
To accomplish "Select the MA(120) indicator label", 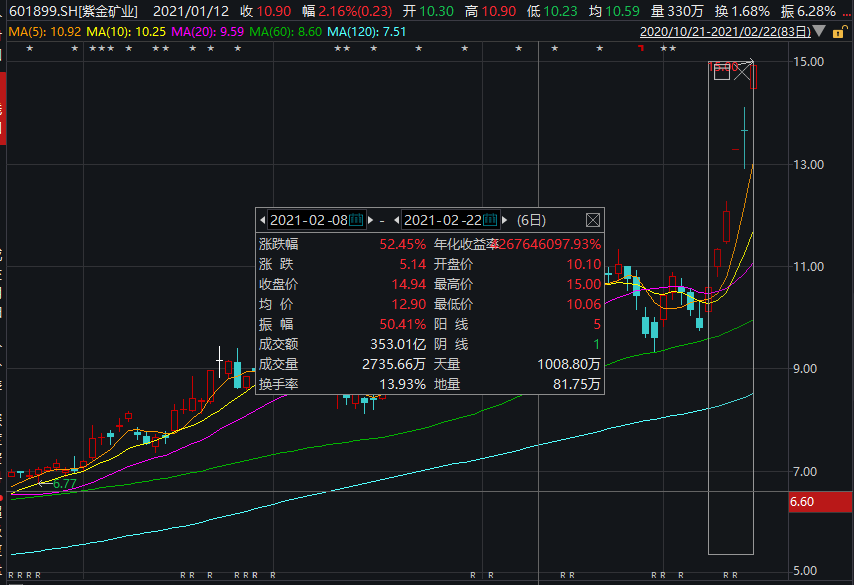I will [x=367, y=32].
